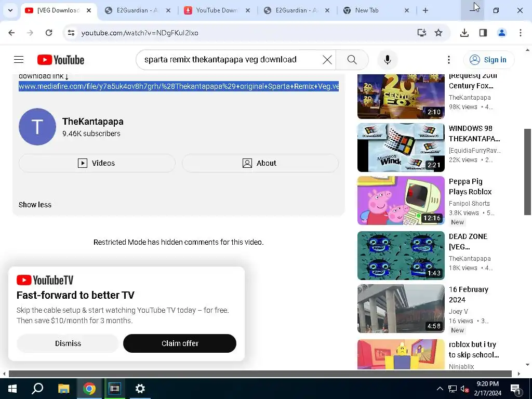Open taskbar clock and date
This screenshot has width=532, height=399.
point(487,389)
